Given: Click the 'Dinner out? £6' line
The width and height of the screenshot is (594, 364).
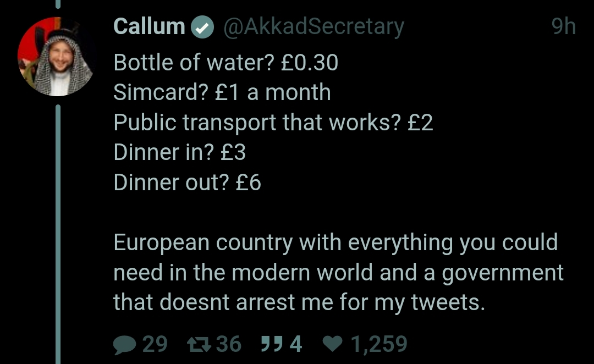Looking at the screenshot, I should tap(187, 183).
